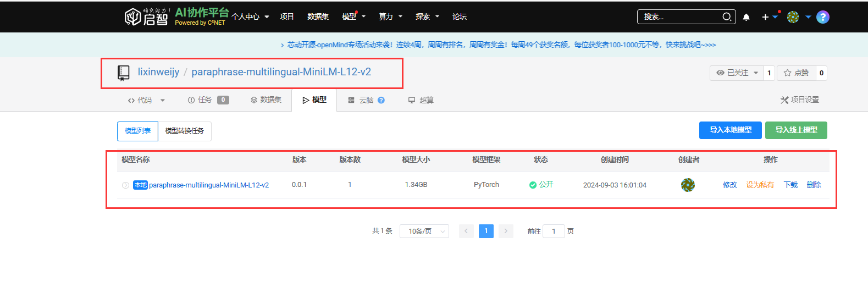Click the repository book icon
The image size is (868, 298).
tap(124, 73)
